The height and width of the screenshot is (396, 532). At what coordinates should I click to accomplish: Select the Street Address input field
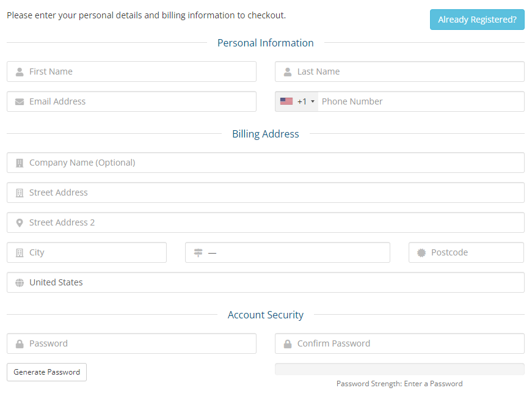click(x=275, y=193)
